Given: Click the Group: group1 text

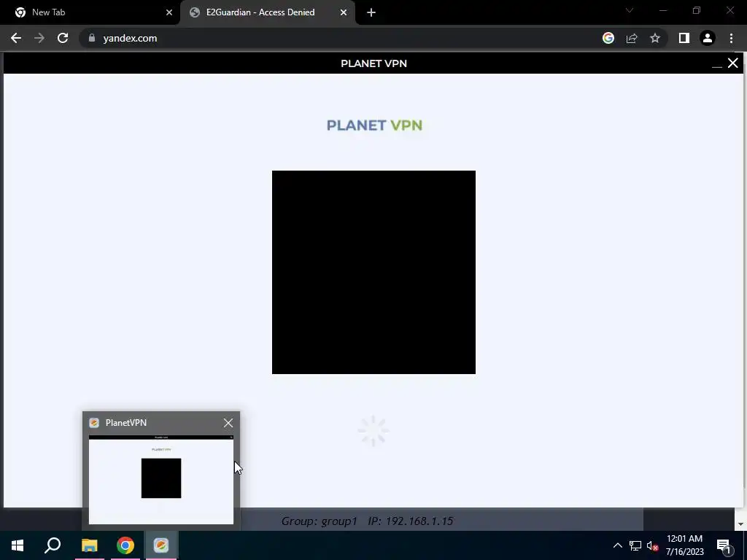Looking at the screenshot, I should [x=320, y=521].
